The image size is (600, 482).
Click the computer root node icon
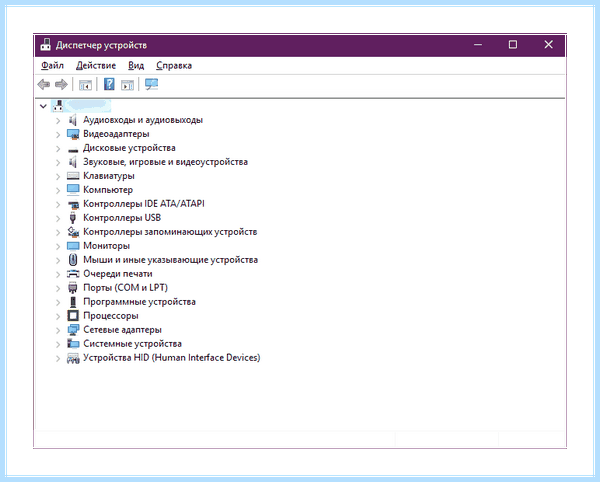tap(58, 106)
